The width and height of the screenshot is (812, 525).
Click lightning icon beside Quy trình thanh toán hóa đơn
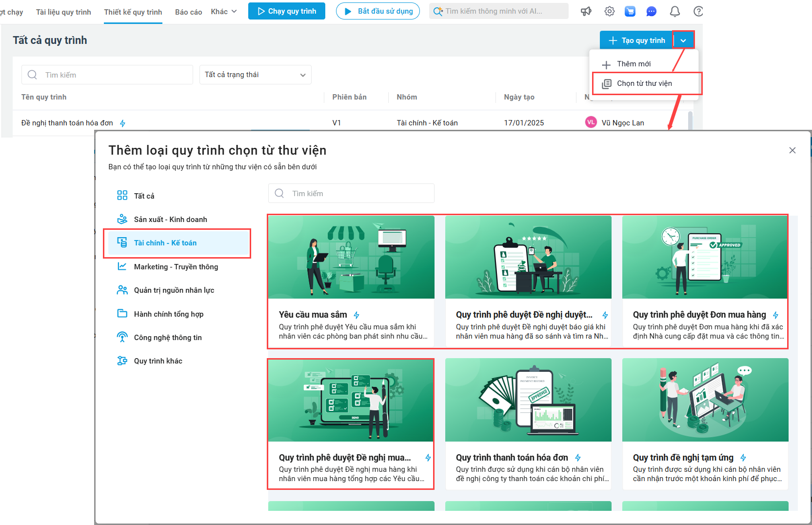click(578, 458)
